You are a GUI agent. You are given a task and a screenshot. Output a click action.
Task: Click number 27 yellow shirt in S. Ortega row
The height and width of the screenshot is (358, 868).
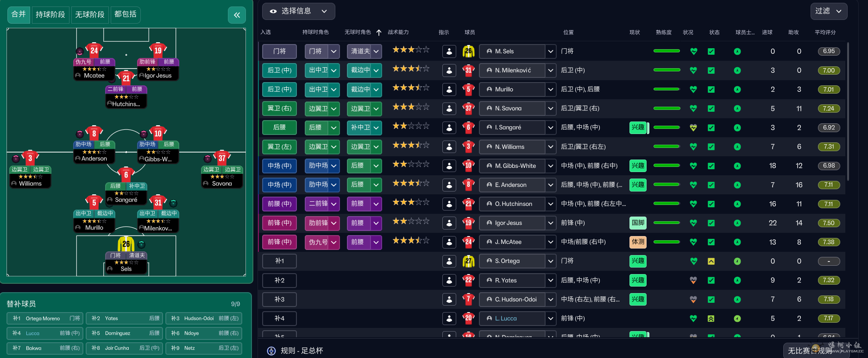468,261
